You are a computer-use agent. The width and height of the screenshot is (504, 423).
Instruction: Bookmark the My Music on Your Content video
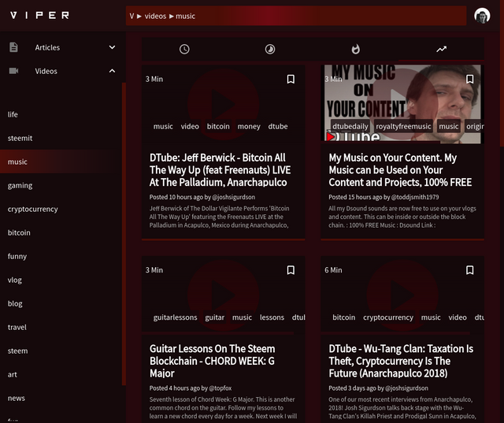coord(469,79)
